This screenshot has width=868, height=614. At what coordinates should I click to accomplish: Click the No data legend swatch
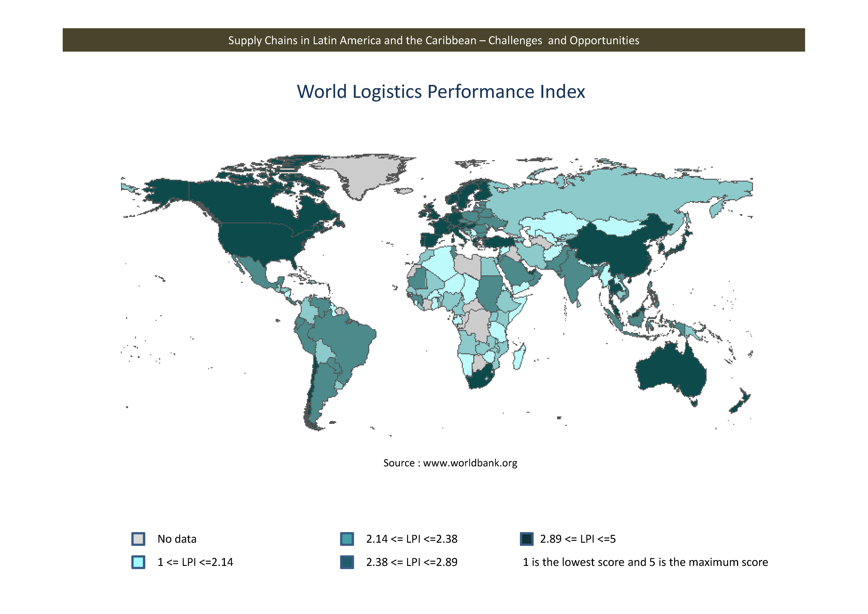tap(138, 539)
